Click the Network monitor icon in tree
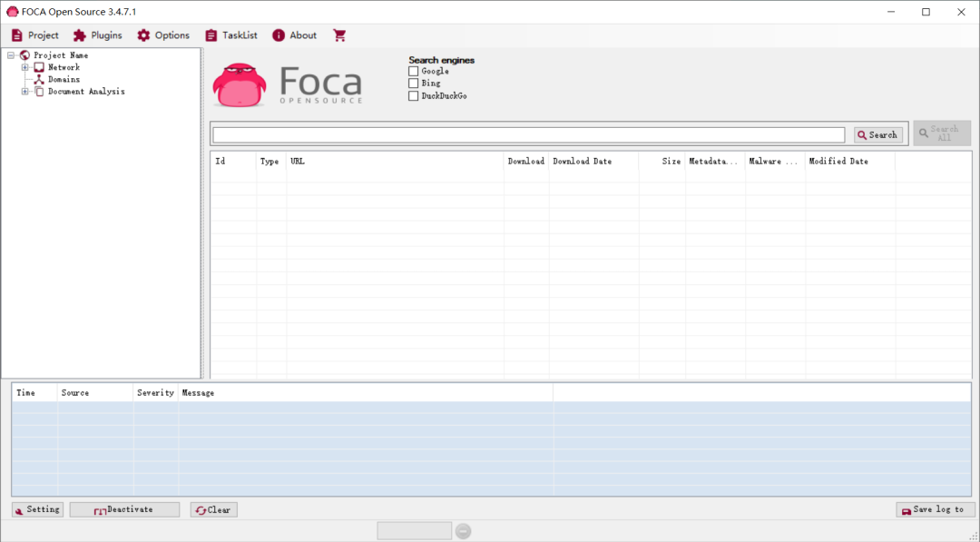The image size is (980, 542). [x=39, y=67]
